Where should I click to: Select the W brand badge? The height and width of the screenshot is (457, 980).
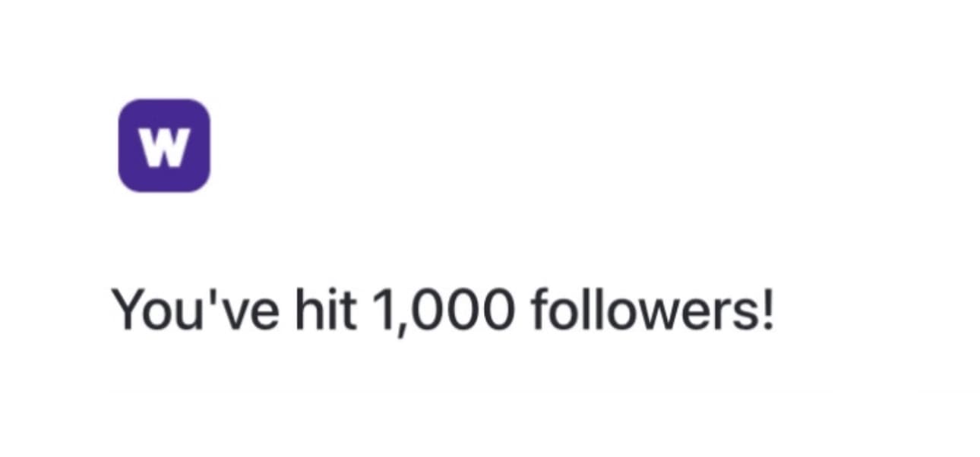[164, 145]
